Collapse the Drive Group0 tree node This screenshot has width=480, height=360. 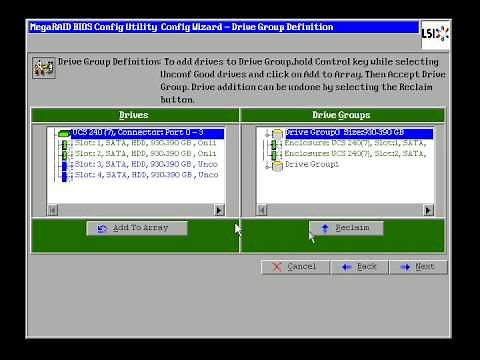click(x=267, y=135)
